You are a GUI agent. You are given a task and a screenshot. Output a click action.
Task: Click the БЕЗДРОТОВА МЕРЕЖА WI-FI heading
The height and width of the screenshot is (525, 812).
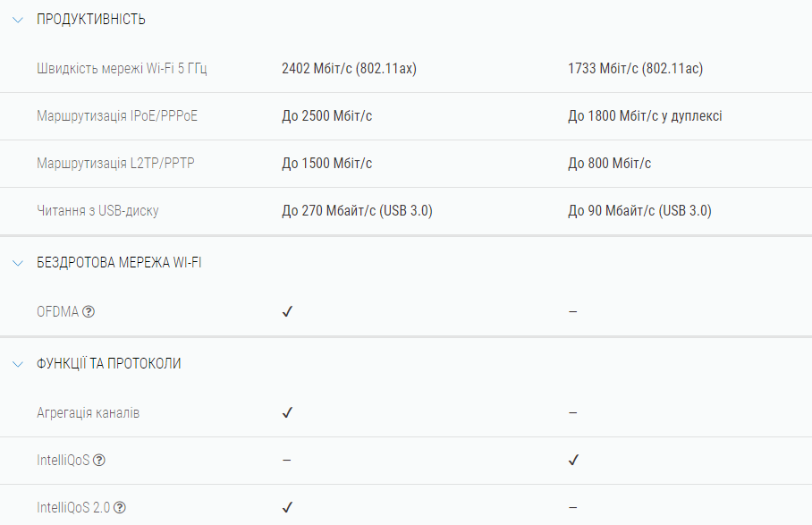point(119,263)
